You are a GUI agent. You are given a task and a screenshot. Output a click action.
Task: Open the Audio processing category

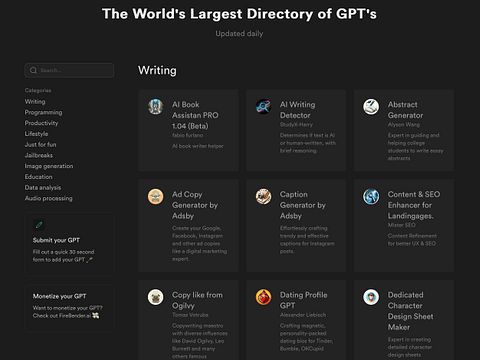pyautogui.click(x=48, y=198)
